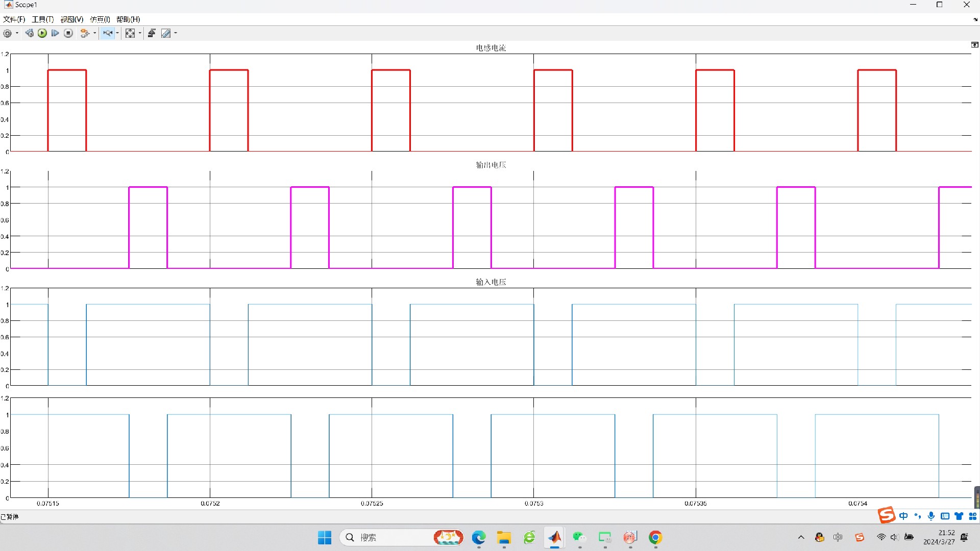980x551 pixels.
Task: Click the step forward button
Action: click(x=55, y=33)
